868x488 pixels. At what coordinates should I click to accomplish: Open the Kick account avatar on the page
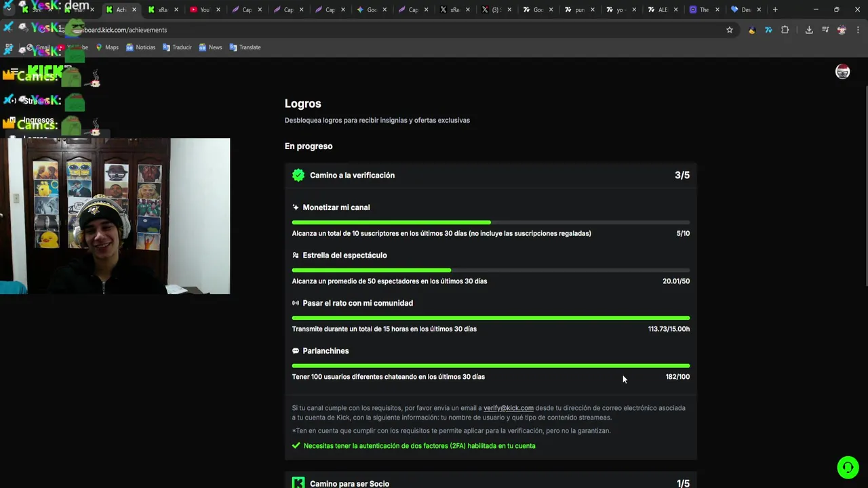pos(842,72)
